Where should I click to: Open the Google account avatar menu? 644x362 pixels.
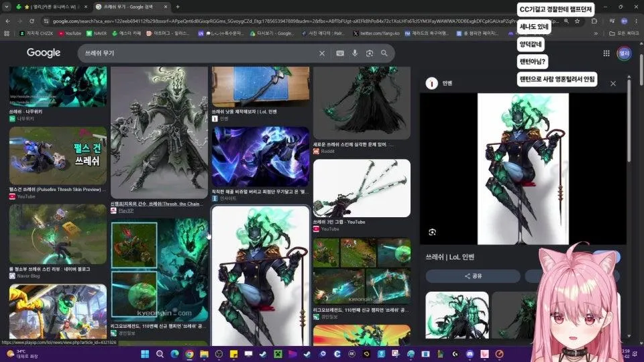pyautogui.click(x=625, y=54)
